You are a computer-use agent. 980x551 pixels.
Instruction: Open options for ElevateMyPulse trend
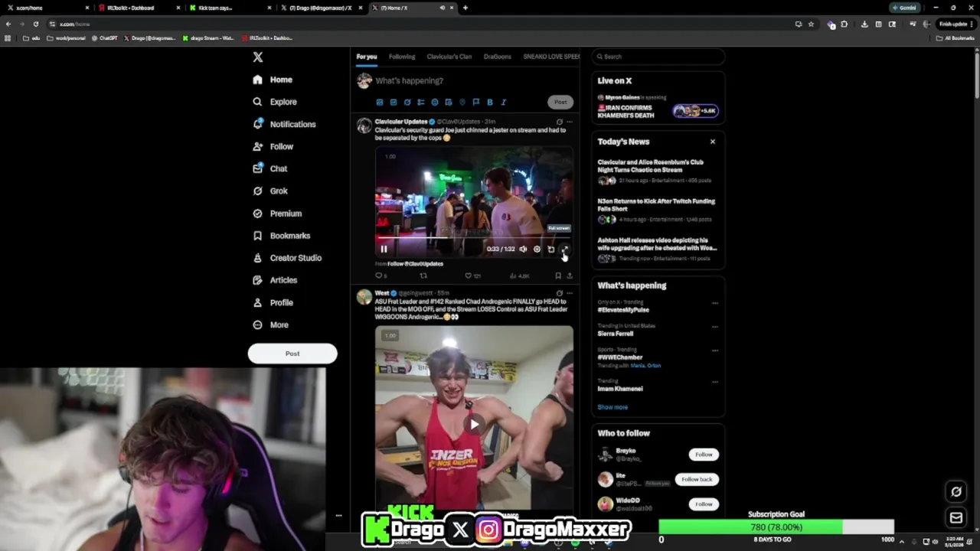tap(715, 303)
